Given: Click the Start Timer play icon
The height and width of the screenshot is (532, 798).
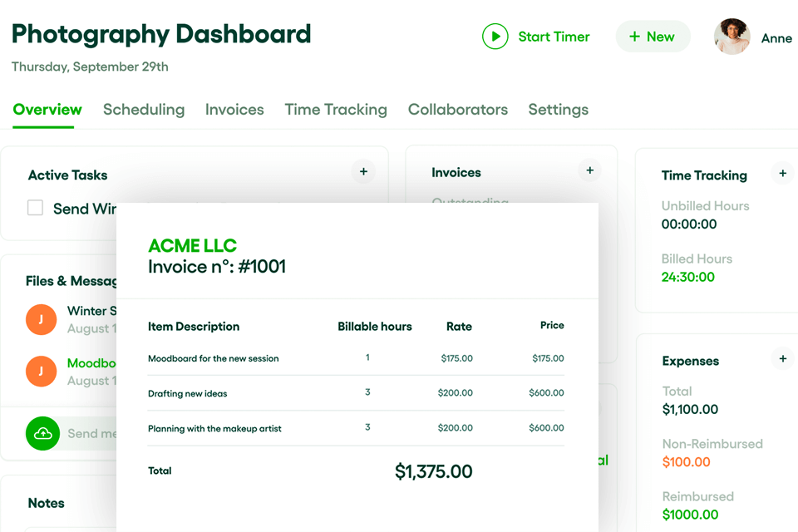Looking at the screenshot, I should coord(495,37).
